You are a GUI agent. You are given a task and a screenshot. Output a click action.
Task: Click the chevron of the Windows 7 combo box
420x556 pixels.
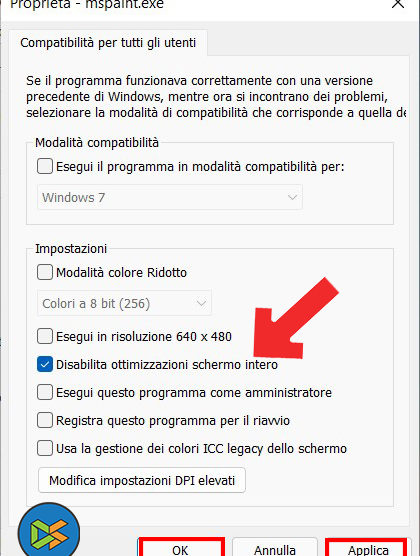pyautogui.click(x=292, y=197)
